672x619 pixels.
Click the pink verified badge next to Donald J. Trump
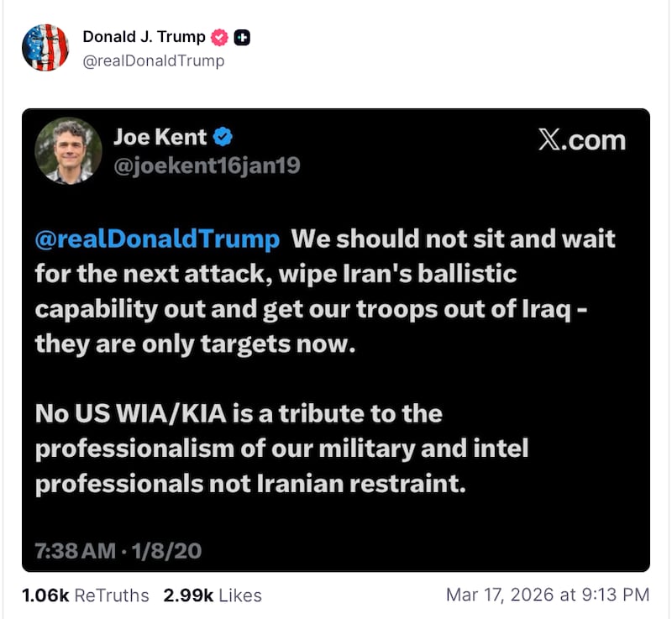click(x=220, y=36)
